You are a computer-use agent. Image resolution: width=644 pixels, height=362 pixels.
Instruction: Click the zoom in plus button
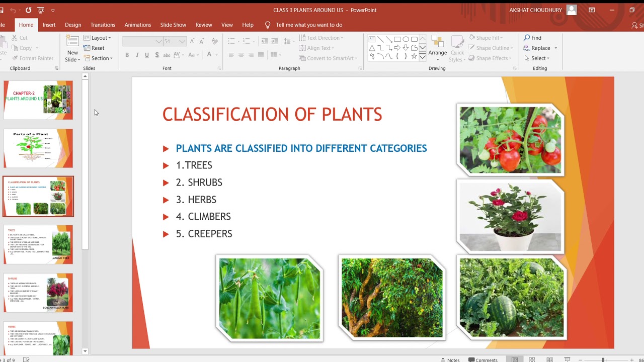(632, 360)
